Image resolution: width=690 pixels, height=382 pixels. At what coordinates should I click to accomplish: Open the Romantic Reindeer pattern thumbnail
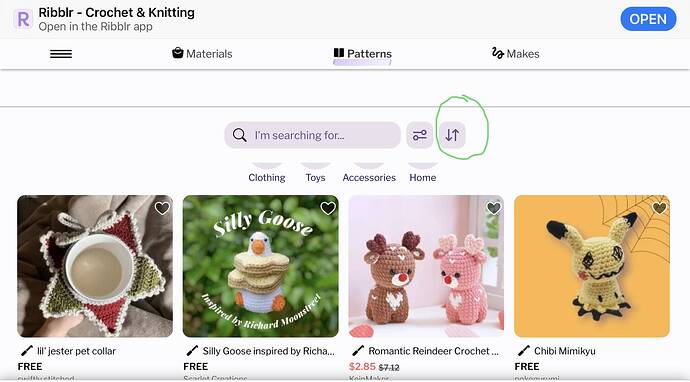426,266
